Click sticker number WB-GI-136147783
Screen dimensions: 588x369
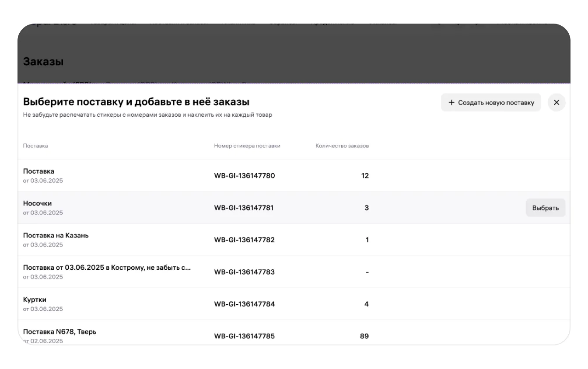click(245, 272)
